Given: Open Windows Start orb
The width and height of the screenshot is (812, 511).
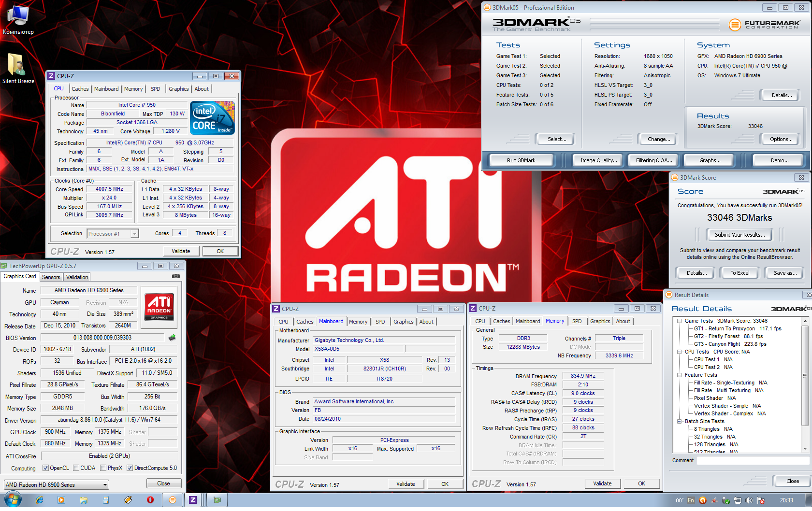Looking at the screenshot, I should click(12, 500).
